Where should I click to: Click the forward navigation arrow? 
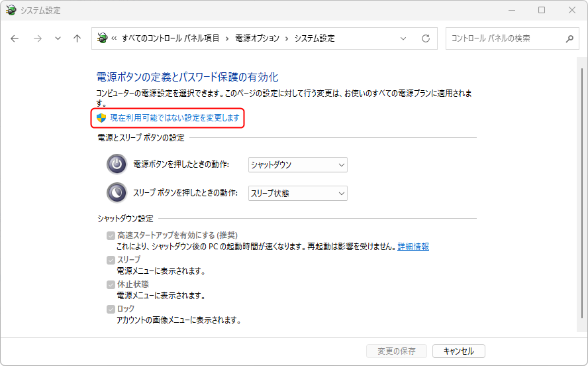click(38, 38)
